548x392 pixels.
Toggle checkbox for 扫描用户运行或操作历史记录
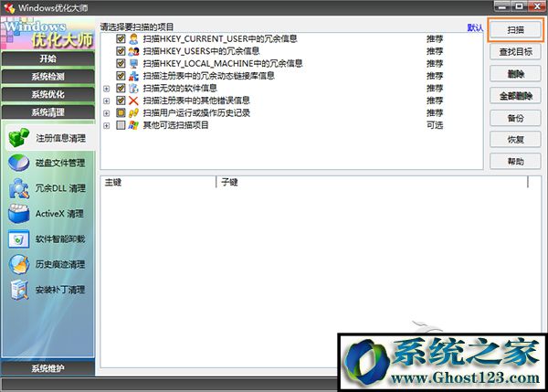click(121, 112)
